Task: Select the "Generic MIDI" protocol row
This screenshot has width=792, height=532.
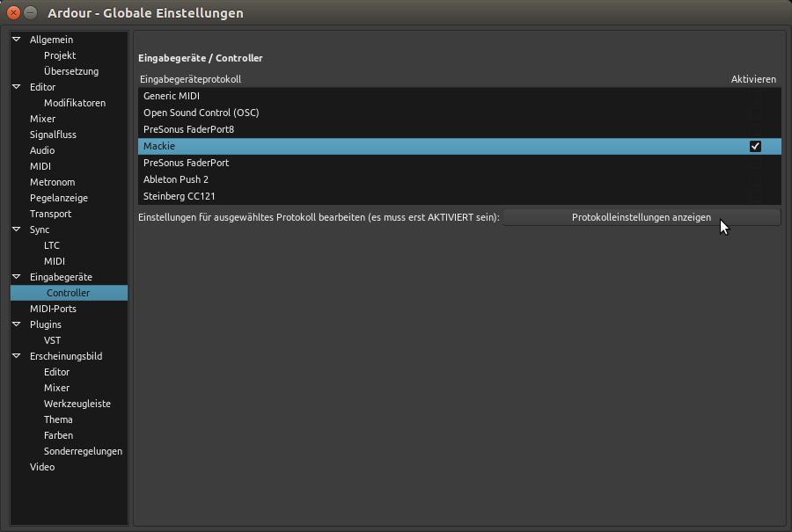Action: (459, 96)
